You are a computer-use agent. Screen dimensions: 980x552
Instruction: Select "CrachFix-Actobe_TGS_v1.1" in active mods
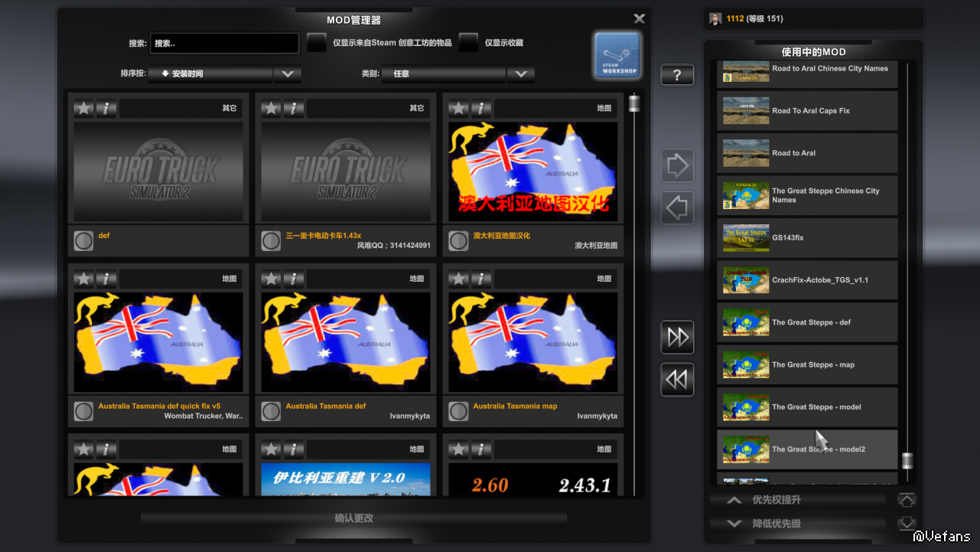(807, 280)
